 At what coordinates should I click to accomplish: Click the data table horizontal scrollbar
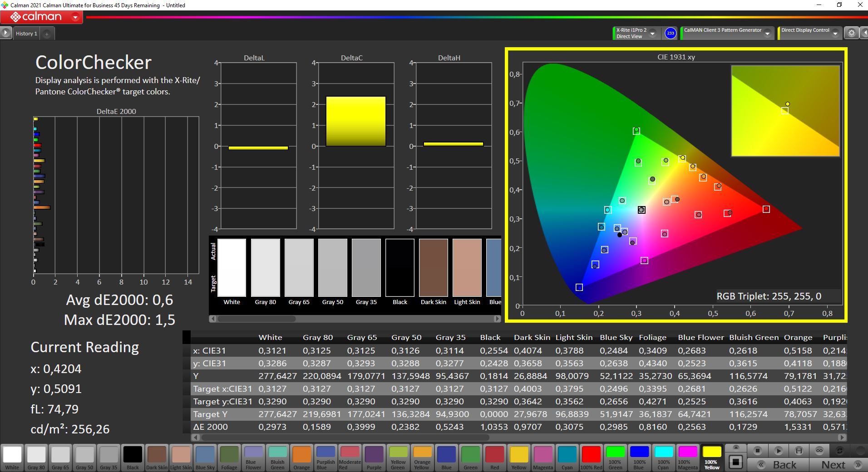345,438
